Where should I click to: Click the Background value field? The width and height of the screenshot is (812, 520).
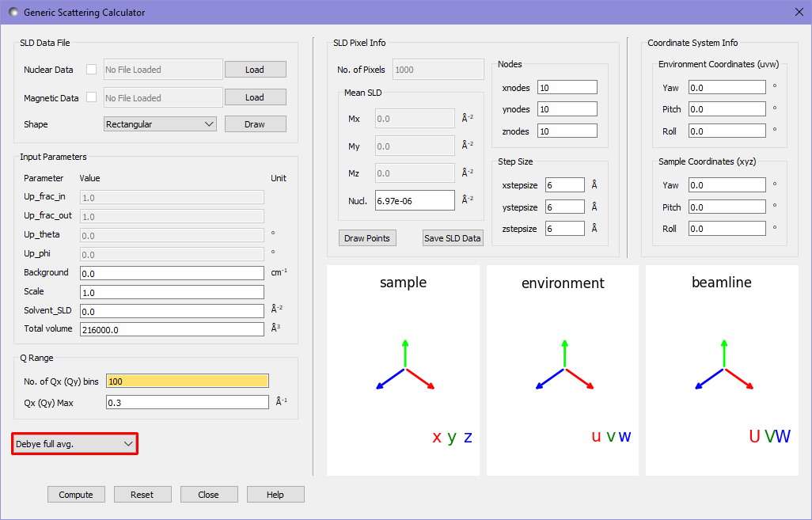pos(171,273)
